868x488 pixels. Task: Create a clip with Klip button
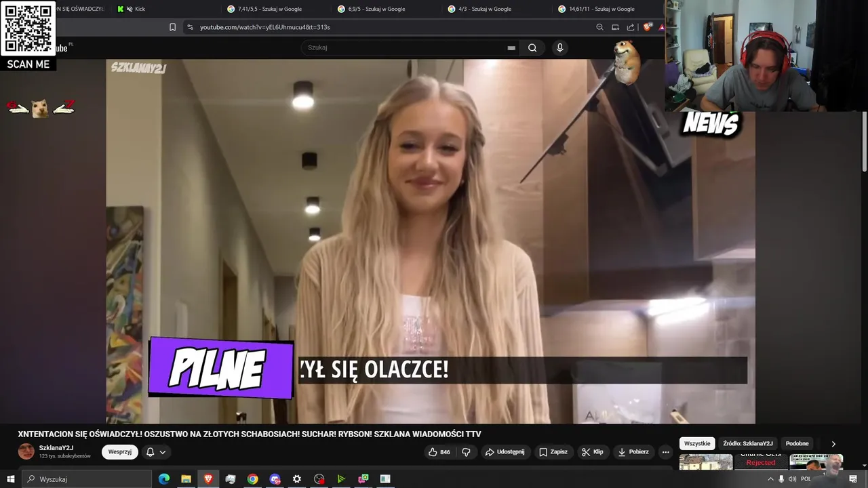[x=592, y=452]
